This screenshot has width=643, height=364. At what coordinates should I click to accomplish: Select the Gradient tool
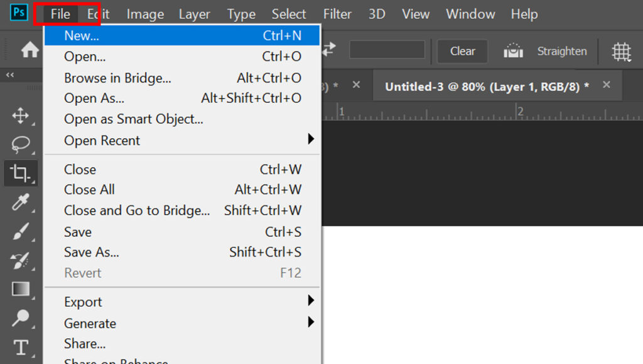(21, 289)
